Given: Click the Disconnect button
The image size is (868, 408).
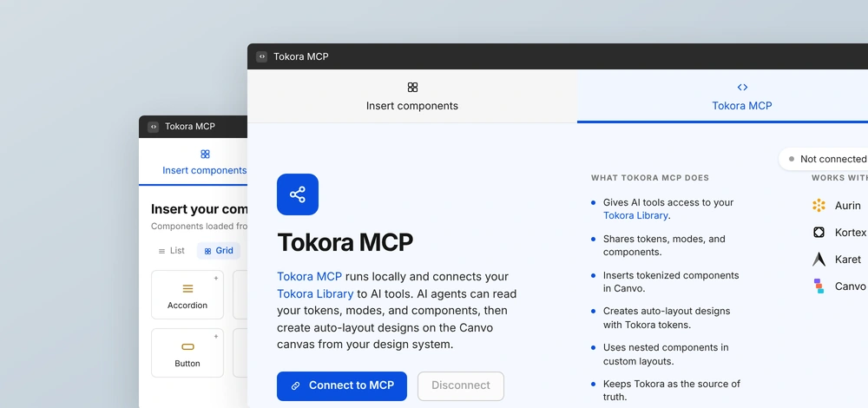Looking at the screenshot, I should (x=461, y=385).
